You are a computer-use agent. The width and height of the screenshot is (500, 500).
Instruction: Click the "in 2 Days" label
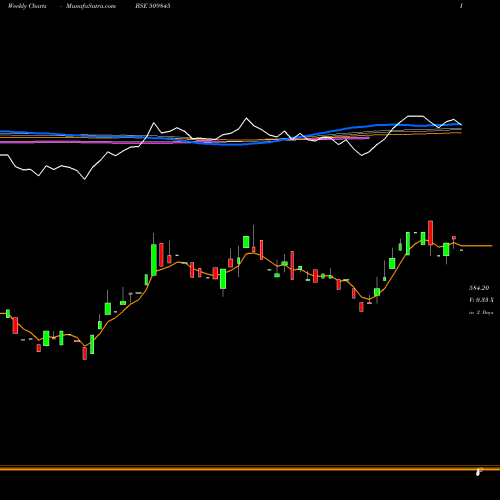481,312
